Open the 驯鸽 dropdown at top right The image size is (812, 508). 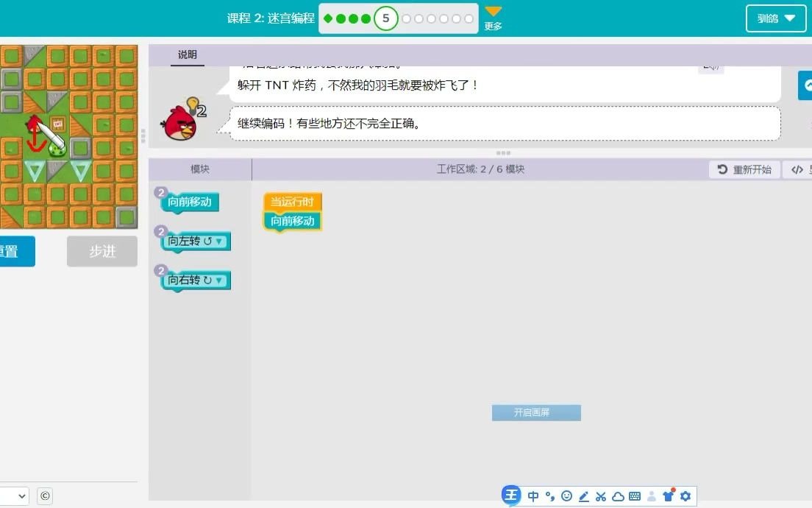[x=775, y=18]
